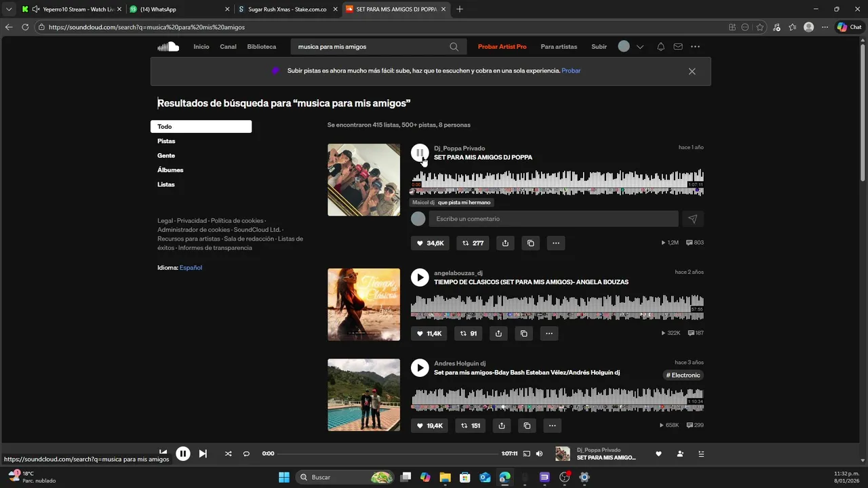Click the search magnifier icon
The width and height of the screenshot is (868, 488).
coord(454,47)
